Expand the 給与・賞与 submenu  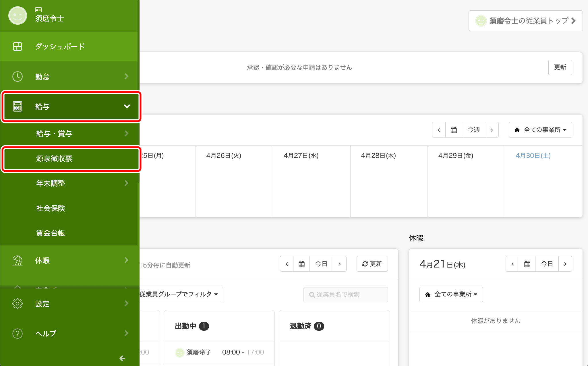[126, 133]
